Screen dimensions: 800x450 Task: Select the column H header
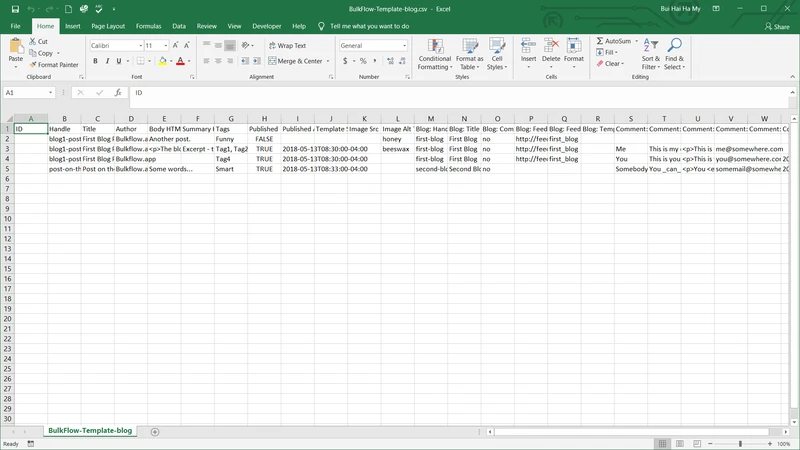coord(264,118)
